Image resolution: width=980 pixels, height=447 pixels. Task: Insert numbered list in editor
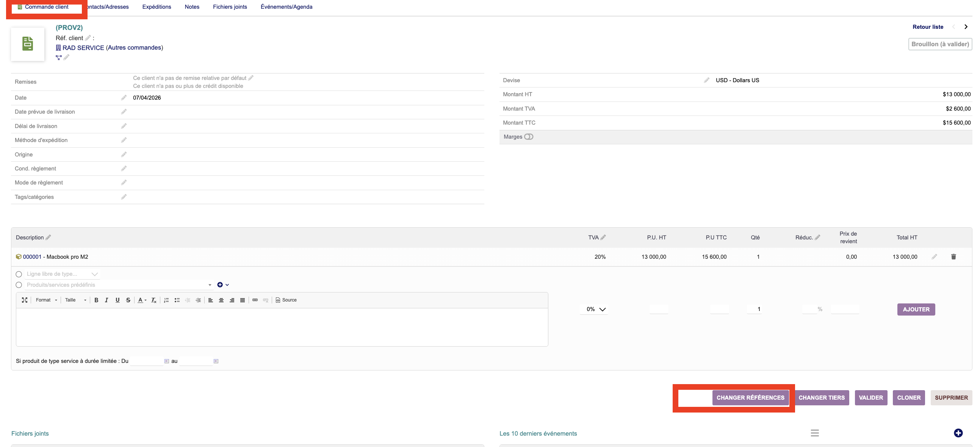pos(166,300)
